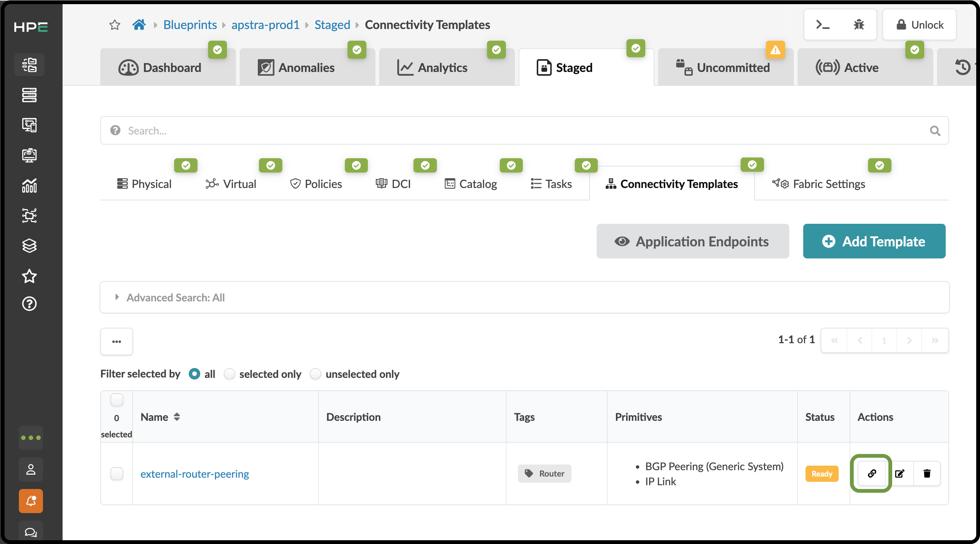Switch to the Anomalies tab
Viewport: 980px width, 544px height.
click(307, 67)
